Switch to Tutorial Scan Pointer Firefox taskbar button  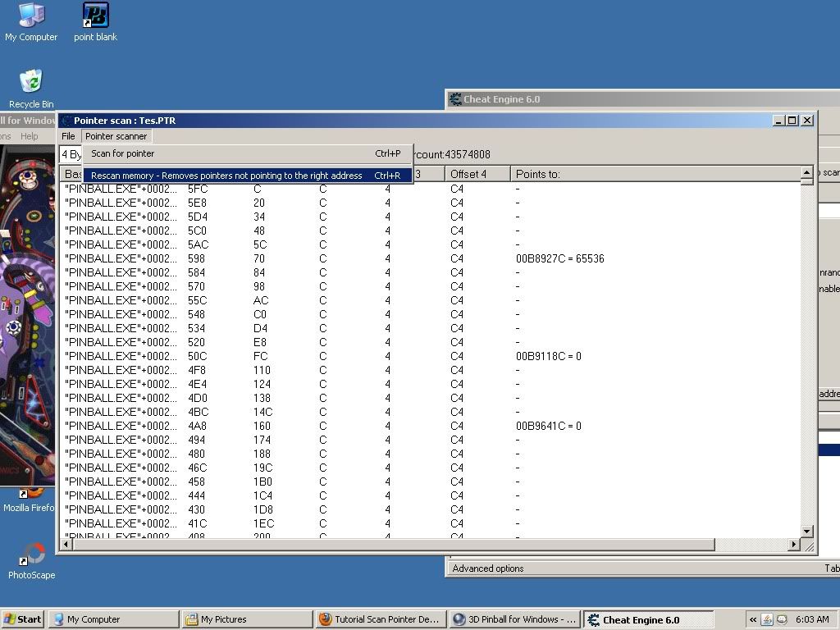381,619
